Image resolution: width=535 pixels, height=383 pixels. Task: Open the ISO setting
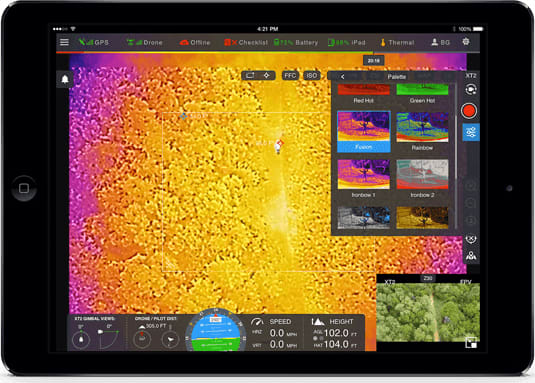pos(311,75)
